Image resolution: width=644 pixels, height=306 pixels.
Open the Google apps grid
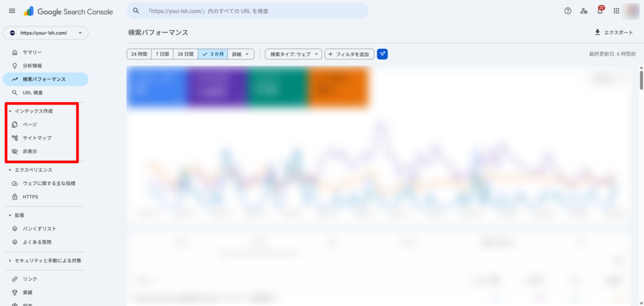[616, 11]
